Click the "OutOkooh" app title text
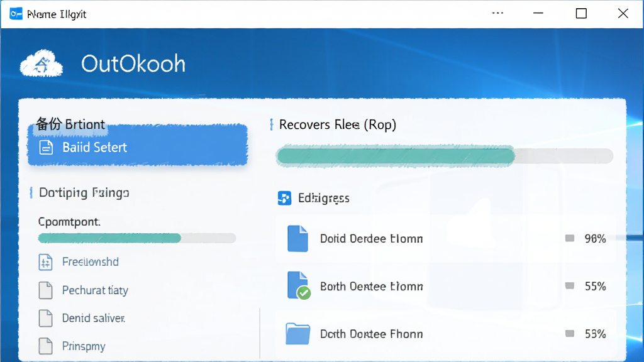The width and height of the screenshot is (644, 362). click(133, 63)
